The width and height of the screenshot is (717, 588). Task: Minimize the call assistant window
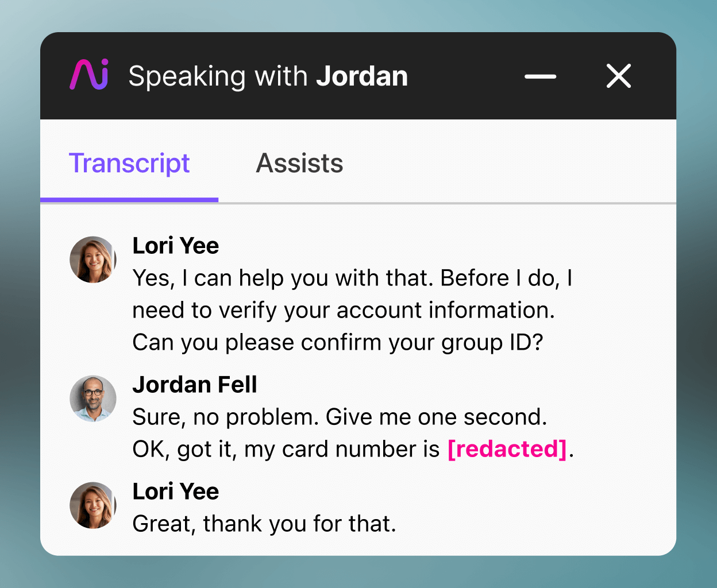point(540,76)
